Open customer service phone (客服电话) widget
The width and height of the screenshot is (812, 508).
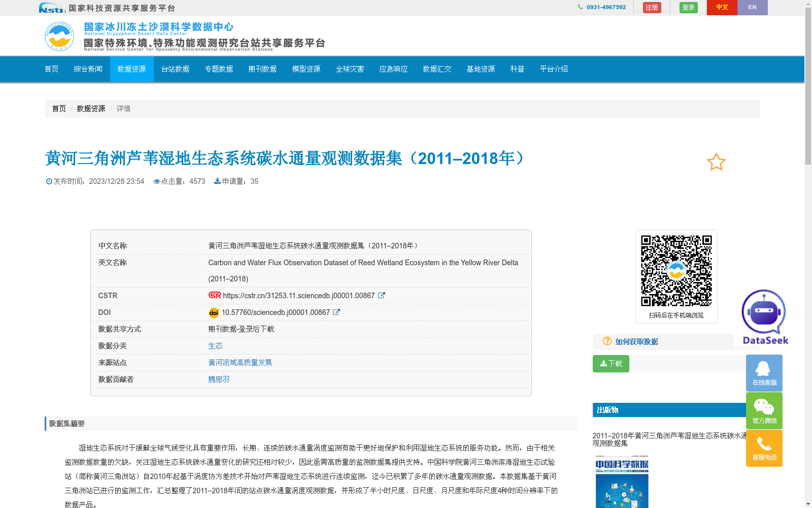pos(764,448)
